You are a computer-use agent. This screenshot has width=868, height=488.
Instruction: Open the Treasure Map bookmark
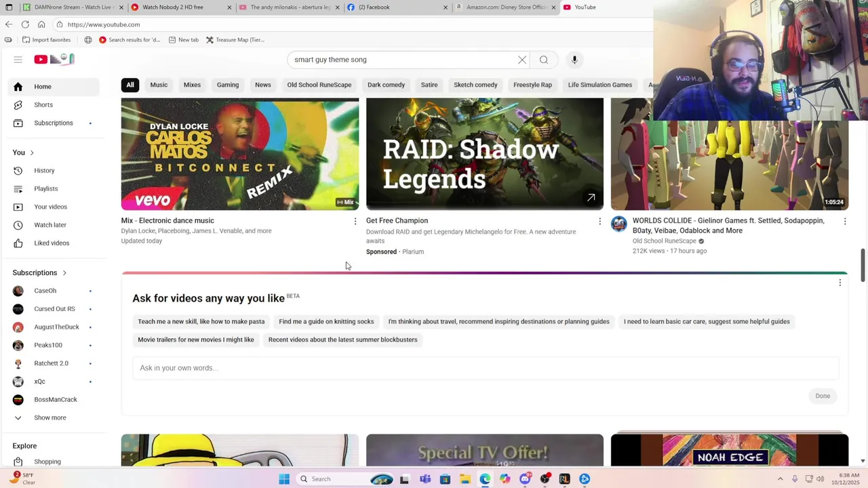click(x=235, y=40)
